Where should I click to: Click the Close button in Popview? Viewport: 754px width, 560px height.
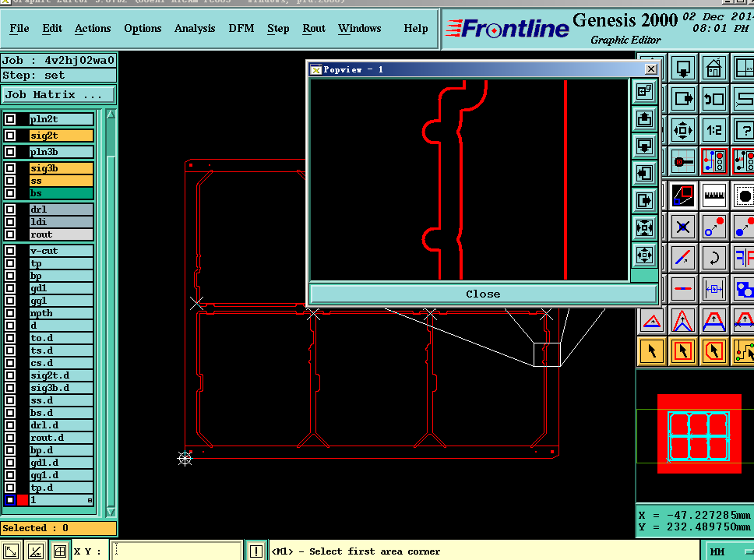point(483,294)
